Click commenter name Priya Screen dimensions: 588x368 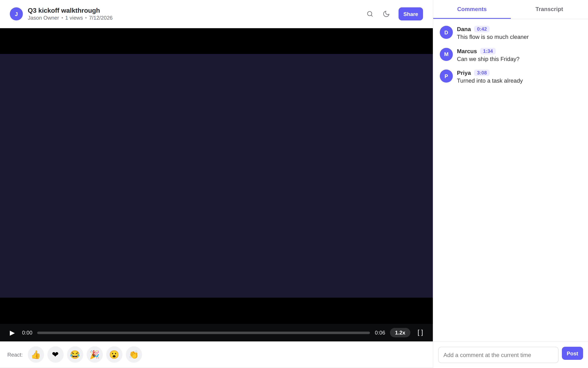coord(464,73)
